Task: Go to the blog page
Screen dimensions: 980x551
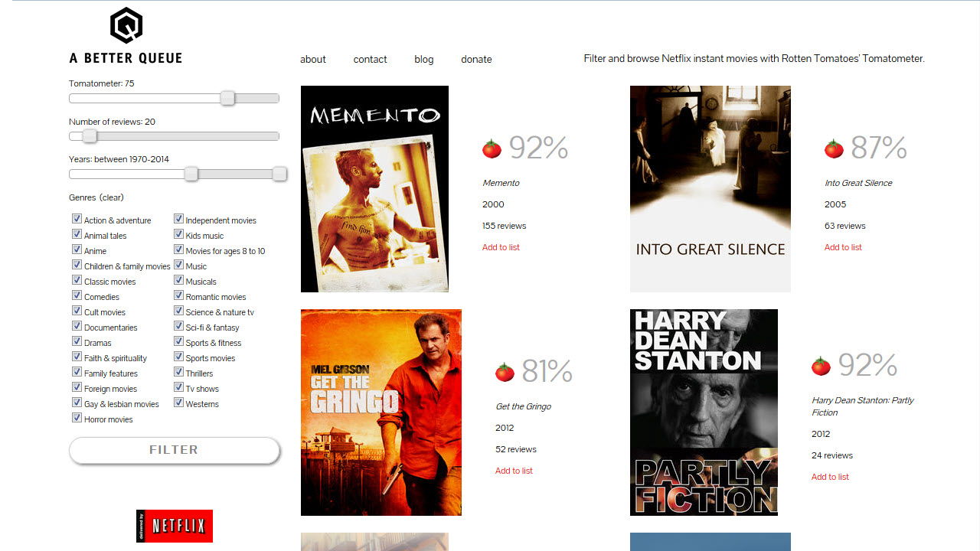Action: [423, 60]
